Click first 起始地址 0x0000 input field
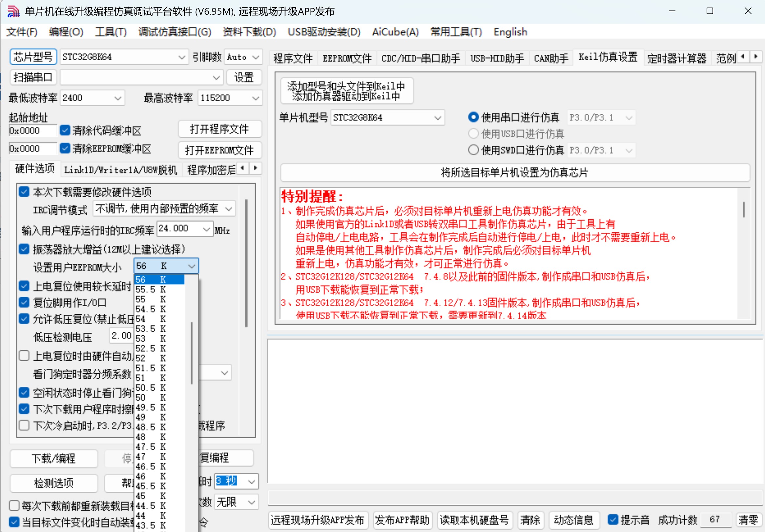This screenshot has height=532, width=765. 33,130
